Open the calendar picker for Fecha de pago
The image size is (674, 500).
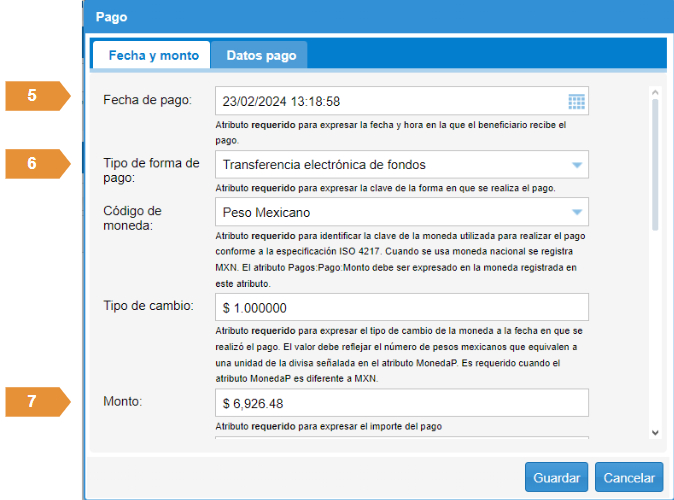coord(576,101)
